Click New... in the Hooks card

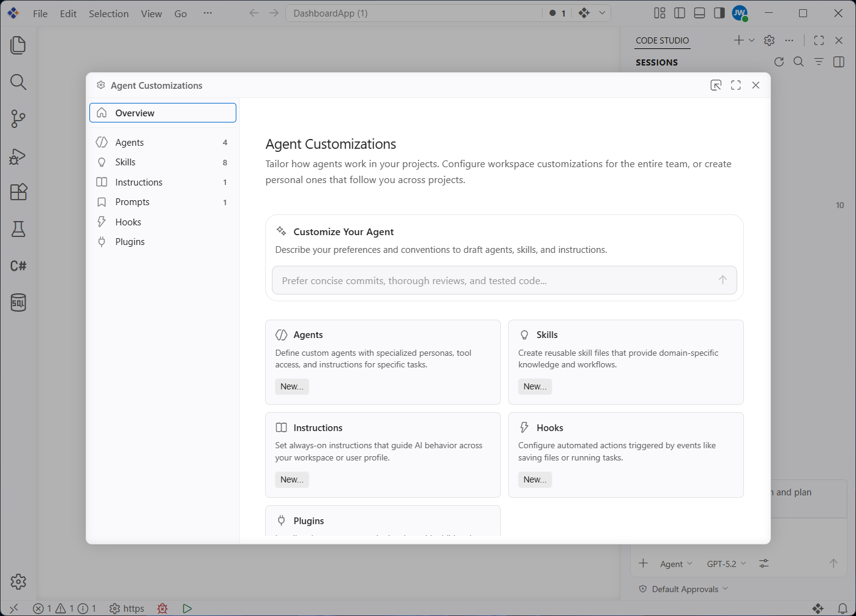[x=535, y=479]
